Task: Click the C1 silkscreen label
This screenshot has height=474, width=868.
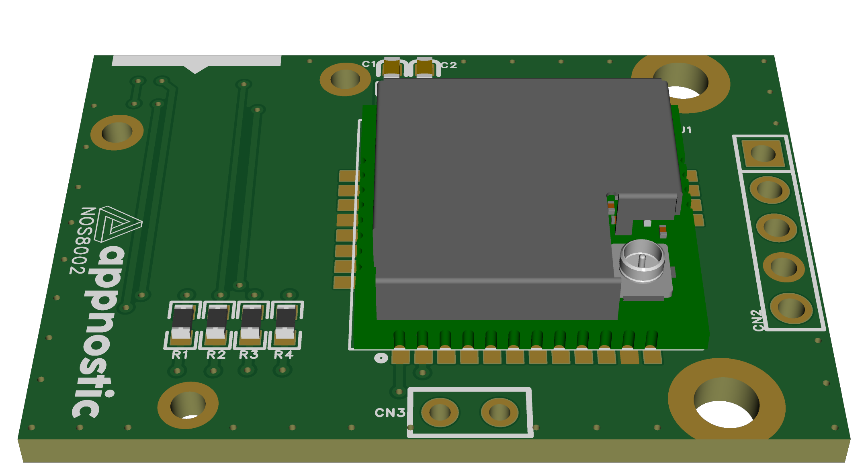Action: coord(369,64)
